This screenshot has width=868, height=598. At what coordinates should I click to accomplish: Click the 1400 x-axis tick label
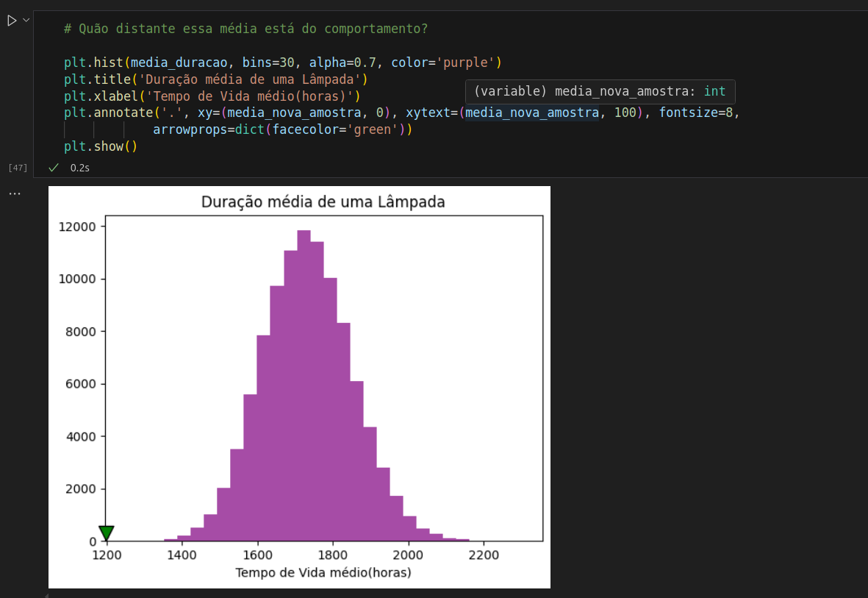[x=182, y=555]
